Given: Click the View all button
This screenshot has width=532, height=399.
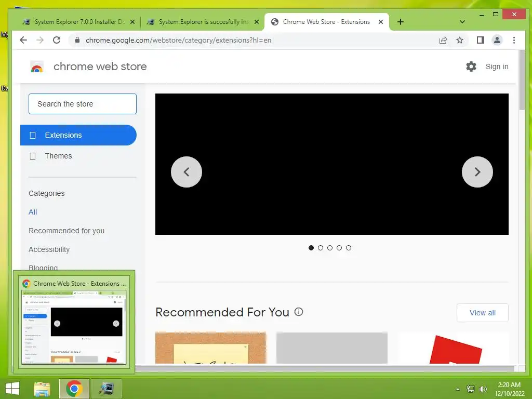Looking at the screenshot, I should pyautogui.click(x=483, y=313).
